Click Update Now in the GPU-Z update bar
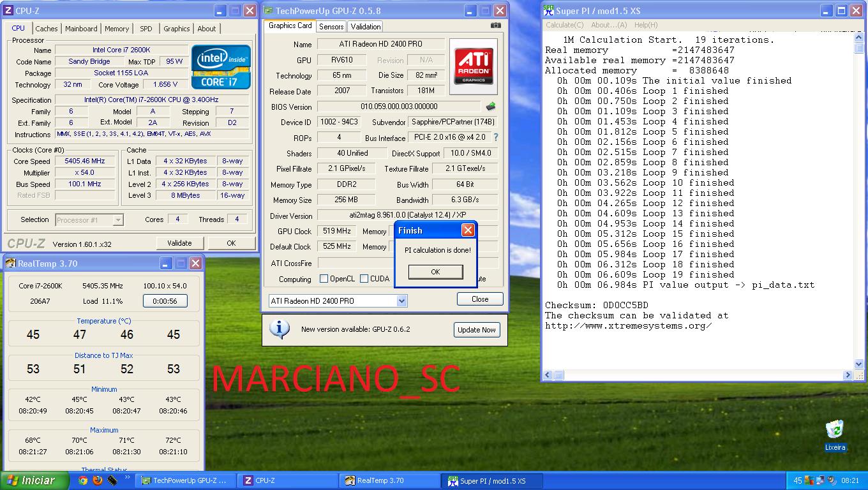Viewport: 868px width, 490px height. coord(477,330)
